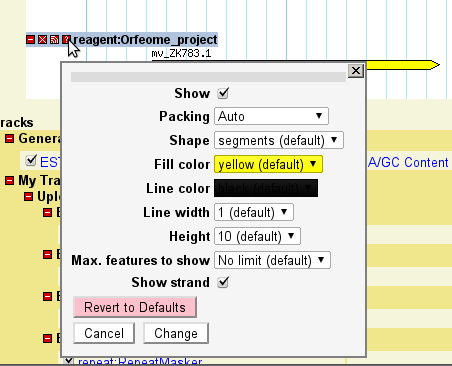Screen dimensions: 452x366
Task: Open the yellow Fill color selector
Action: (268, 164)
